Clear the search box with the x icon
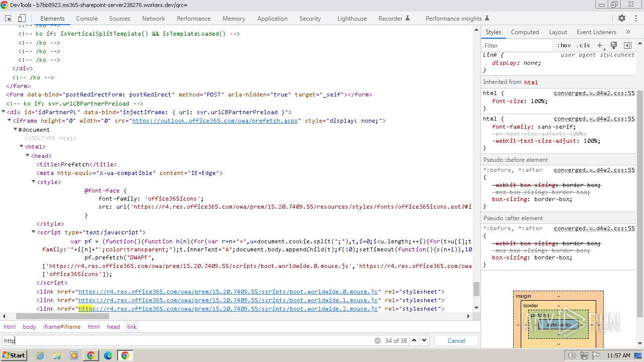 pyautogui.click(x=377, y=340)
